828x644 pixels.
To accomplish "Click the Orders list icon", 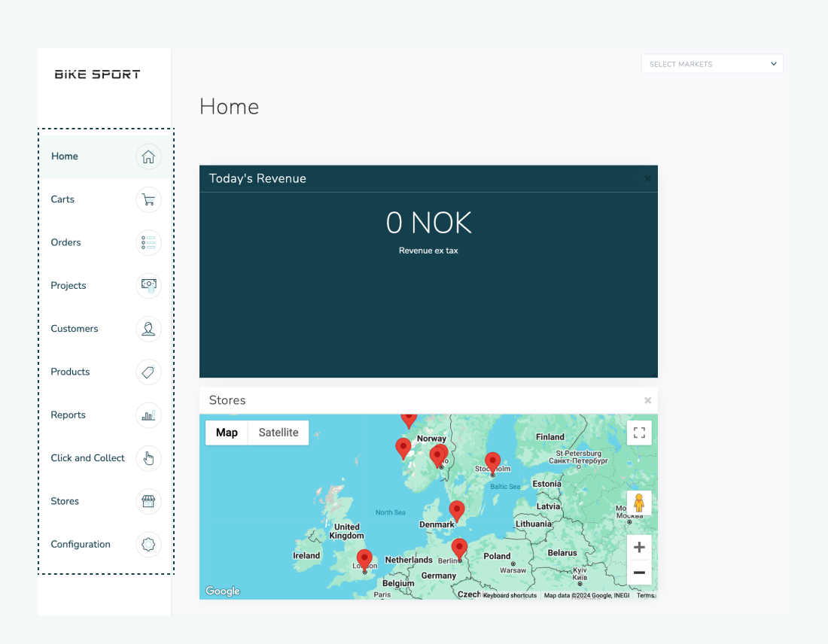I will [x=148, y=242].
